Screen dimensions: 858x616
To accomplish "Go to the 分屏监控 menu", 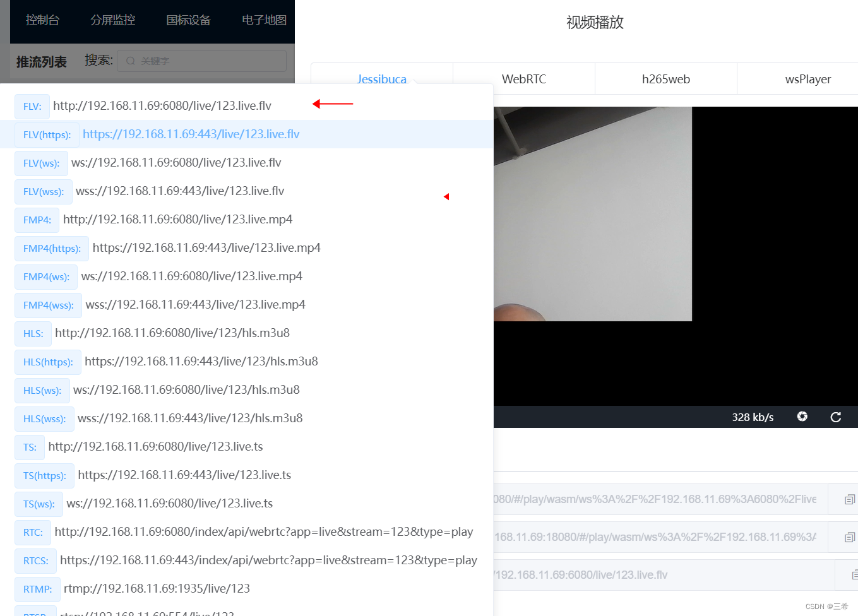I will (113, 20).
